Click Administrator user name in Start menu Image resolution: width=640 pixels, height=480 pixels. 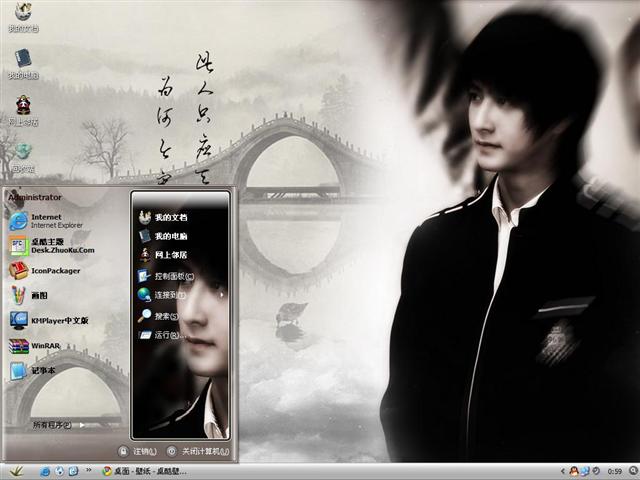pos(35,197)
